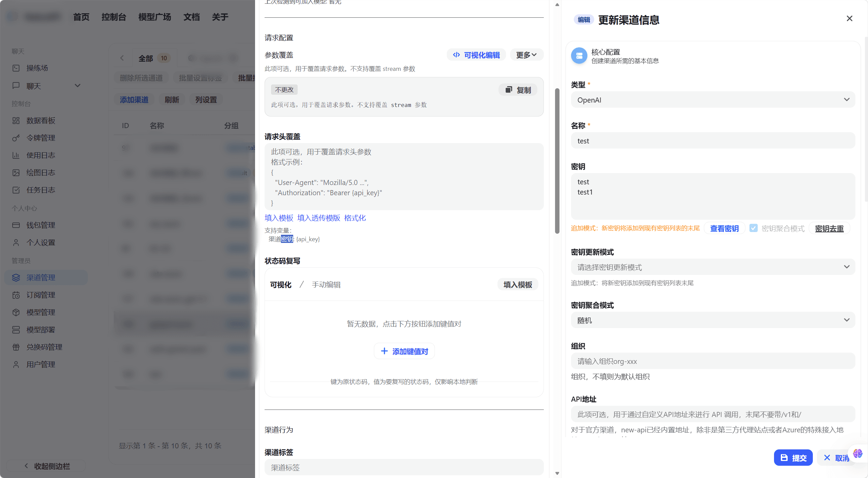Screen dimensions: 868x478
Task: Select the 数据看板 dashboard icon in sidebar
Action: (x=16, y=121)
